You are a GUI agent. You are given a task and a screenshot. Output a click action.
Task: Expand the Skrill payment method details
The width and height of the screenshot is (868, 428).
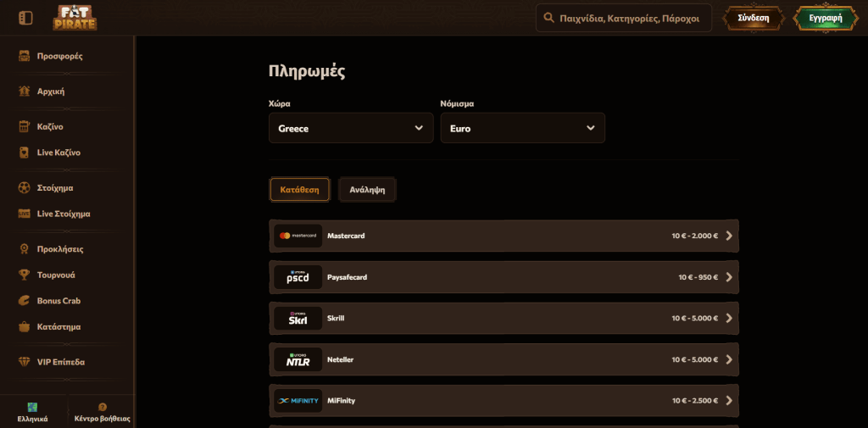(x=504, y=319)
